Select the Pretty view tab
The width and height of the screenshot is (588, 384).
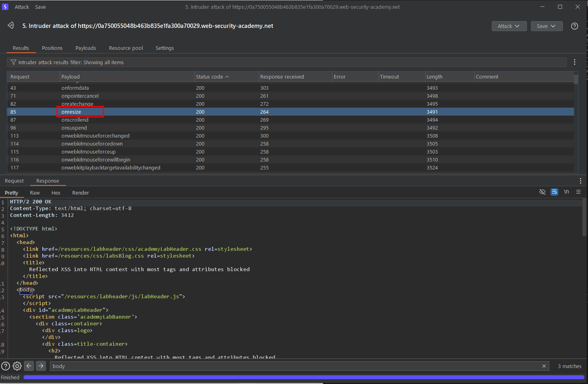[12, 193]
